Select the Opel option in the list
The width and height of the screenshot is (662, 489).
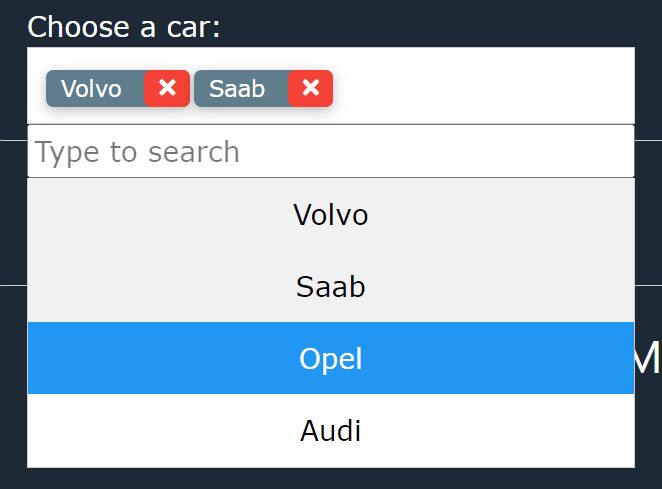click(331, 358)
